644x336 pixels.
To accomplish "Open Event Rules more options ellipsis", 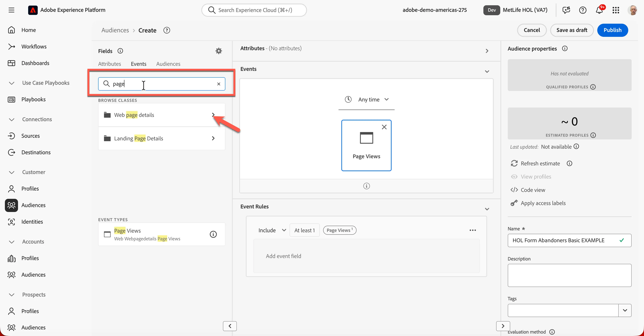I will pos(472,230).
